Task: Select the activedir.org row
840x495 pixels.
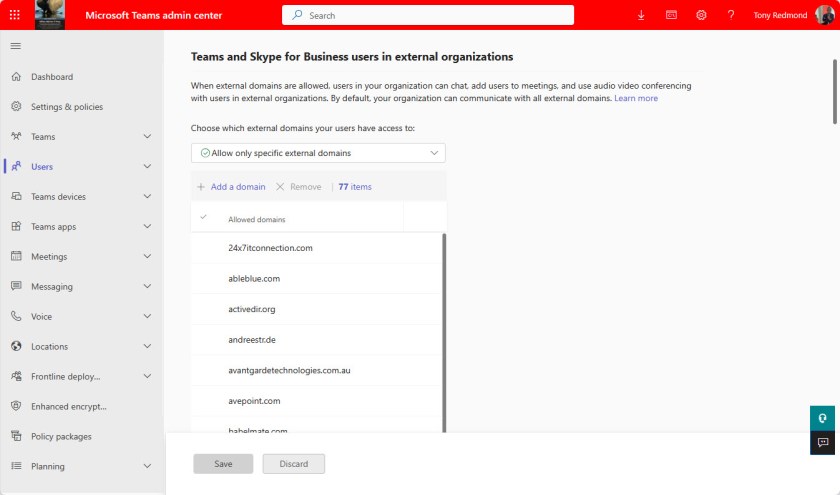Action: [317, 309]
